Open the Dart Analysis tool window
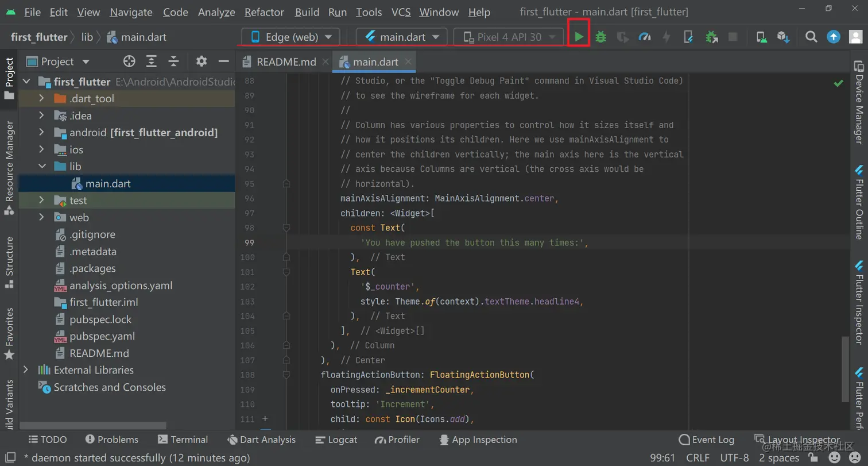Image resolution: width=868 pixels, height=466 pixels. [x=261, y=440]
